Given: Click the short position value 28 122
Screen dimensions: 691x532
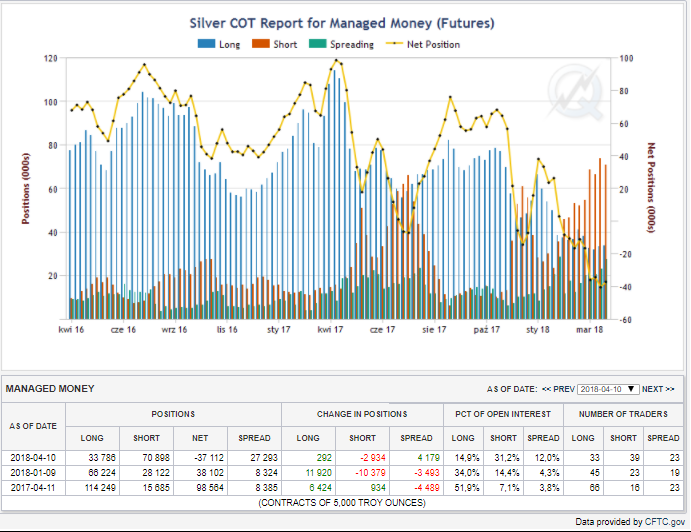Looking at the screenshot, I should [156, 472].
